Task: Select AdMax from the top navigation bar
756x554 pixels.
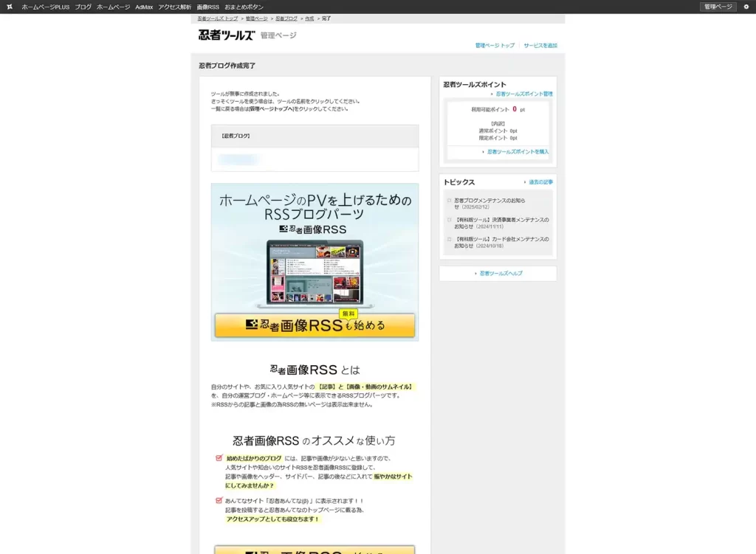Action: pyautogui.click(x=144, y=7)
